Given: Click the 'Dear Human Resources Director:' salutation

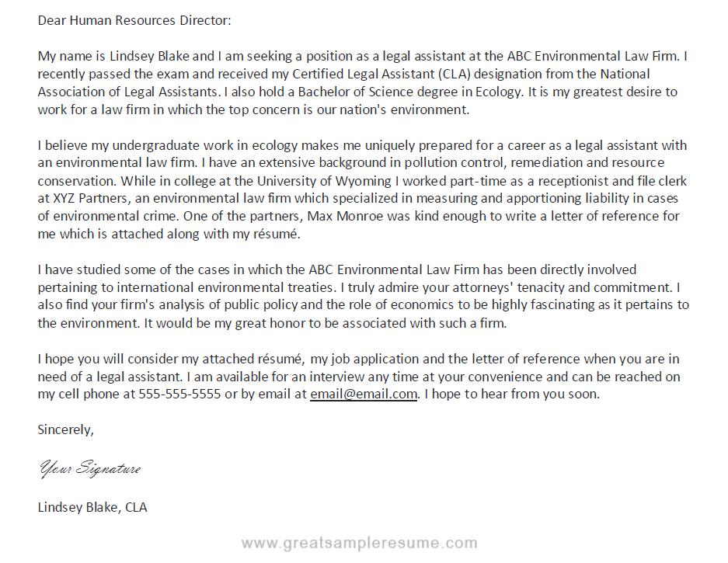Looking at the screenshot, I should [134, 20].
